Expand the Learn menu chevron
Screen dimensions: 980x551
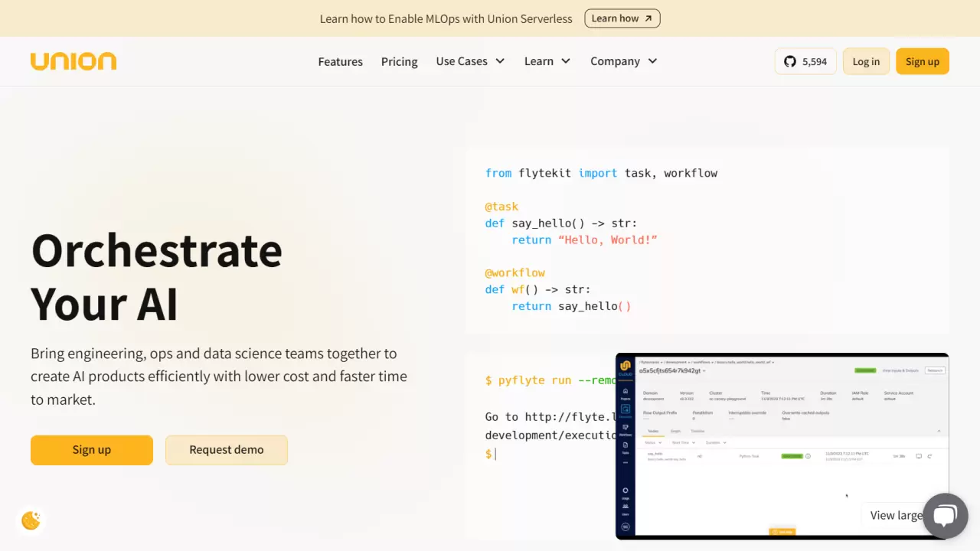click(566, 61)
